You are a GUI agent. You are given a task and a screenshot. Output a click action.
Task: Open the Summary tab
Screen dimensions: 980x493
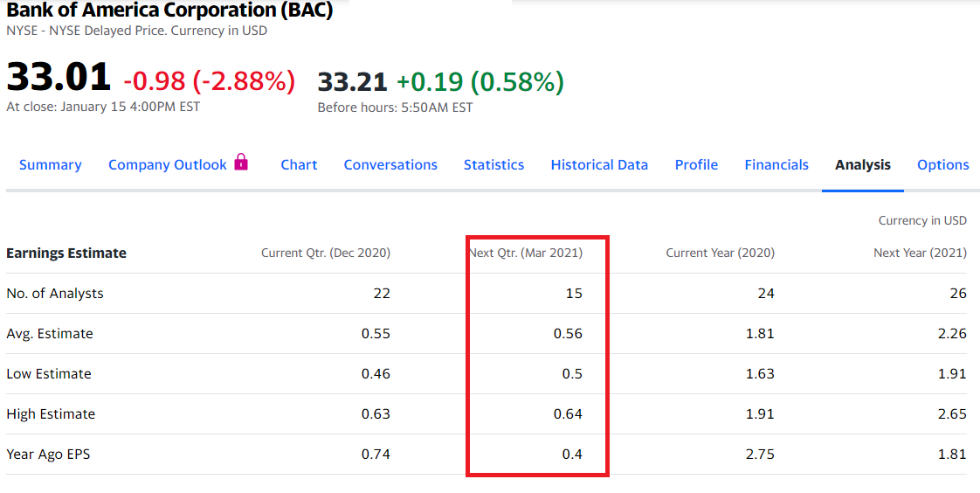point(50,164)
